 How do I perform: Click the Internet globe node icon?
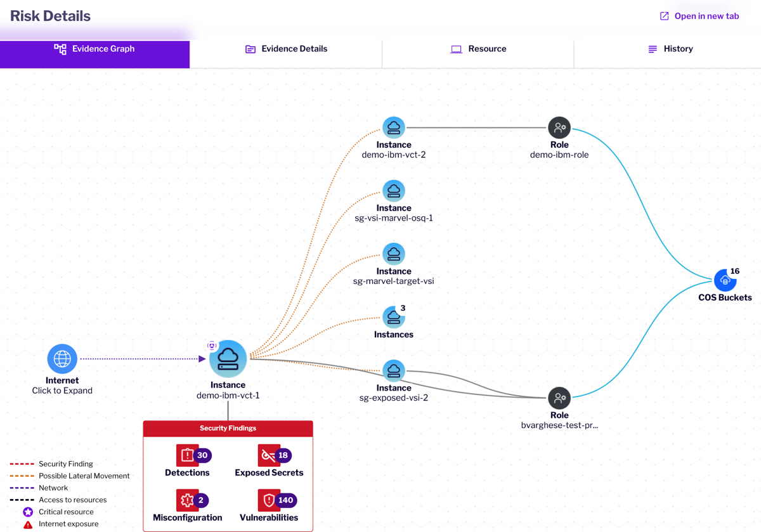(x=62, y=359)
